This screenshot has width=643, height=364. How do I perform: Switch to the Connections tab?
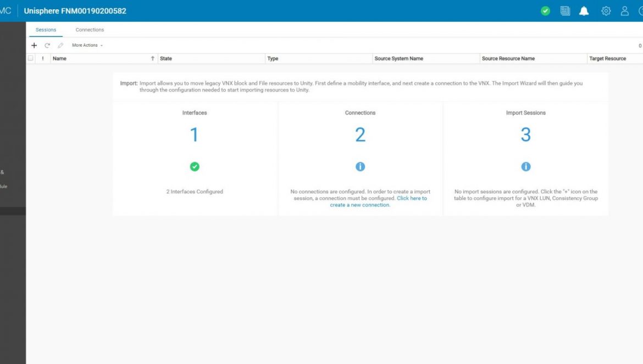[x=90, y=30]
